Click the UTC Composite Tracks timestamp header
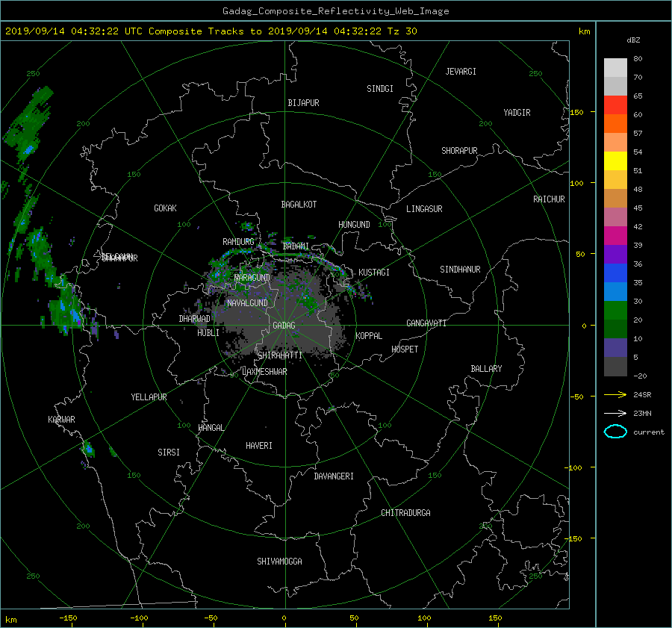 point(211,31)
